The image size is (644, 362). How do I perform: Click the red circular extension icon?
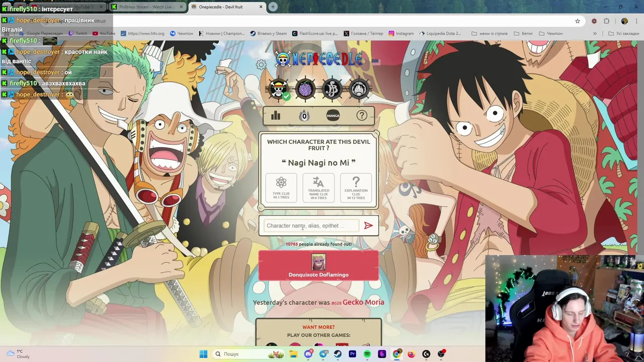(594, 21)
